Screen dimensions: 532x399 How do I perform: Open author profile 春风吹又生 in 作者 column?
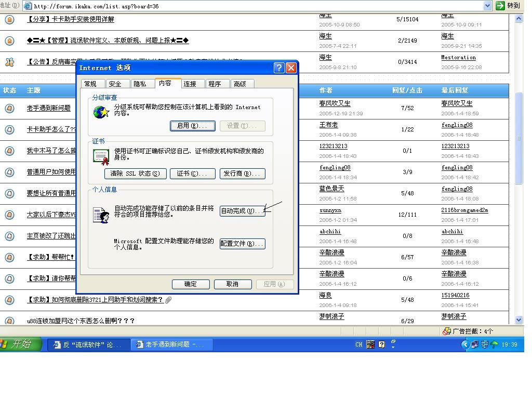(x=335, y=103)
